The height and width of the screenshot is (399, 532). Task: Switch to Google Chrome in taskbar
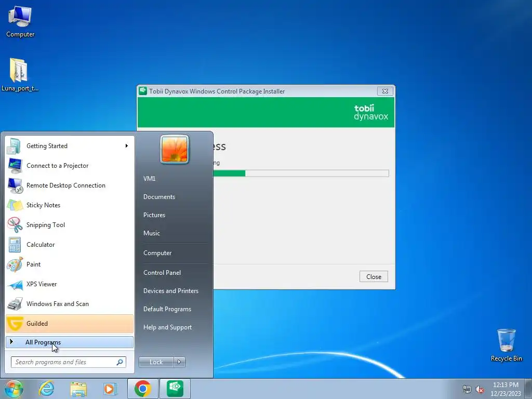pos(142,389)
